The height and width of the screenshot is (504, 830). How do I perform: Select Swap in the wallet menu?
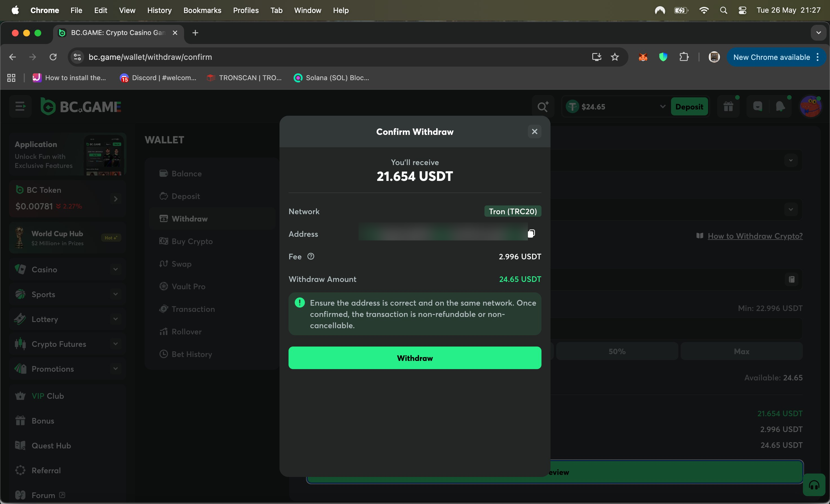(x=212, y=264)
